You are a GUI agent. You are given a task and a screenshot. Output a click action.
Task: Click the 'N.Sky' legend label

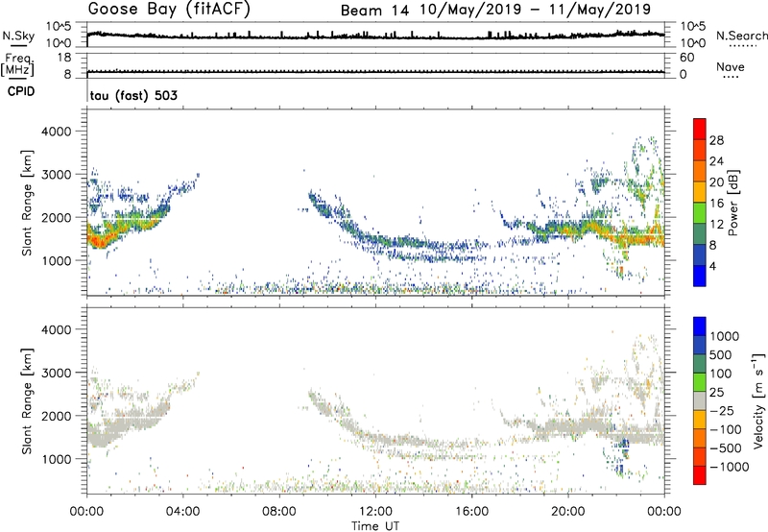pos(18,36)
